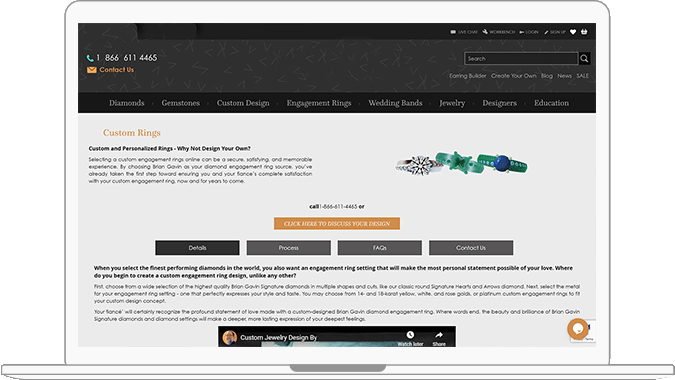675x380 pixels.
Task: Click the Login link
Action: coord(529,32)
